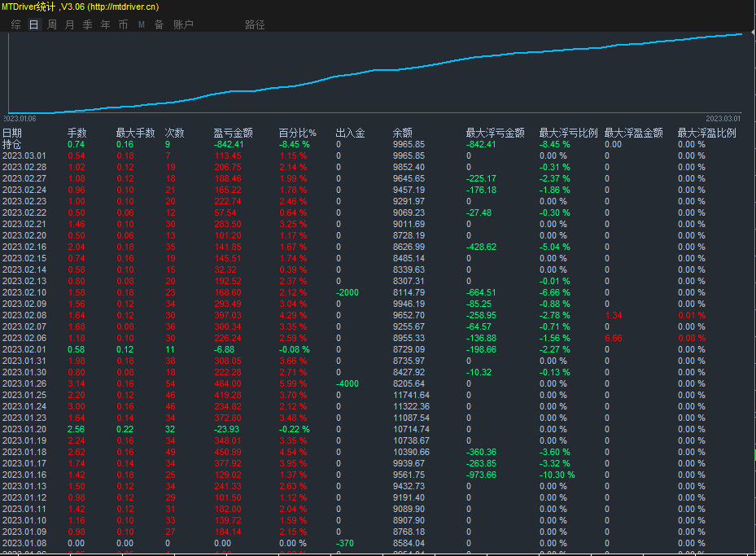Click the blue equity curve chart
The width and height of the screenshot is (756, 556).
[x=375, y=72]
